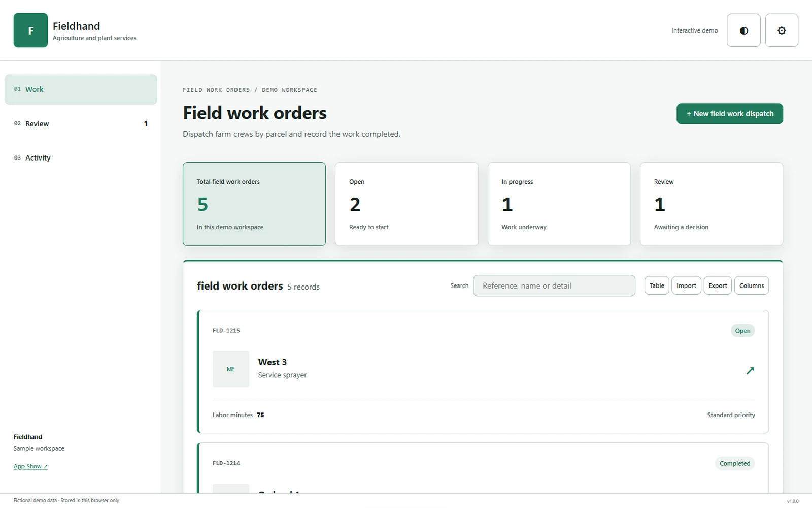Toggle the dark/light theme contrast icon
The image size is (812, 508).
(743, 30)
